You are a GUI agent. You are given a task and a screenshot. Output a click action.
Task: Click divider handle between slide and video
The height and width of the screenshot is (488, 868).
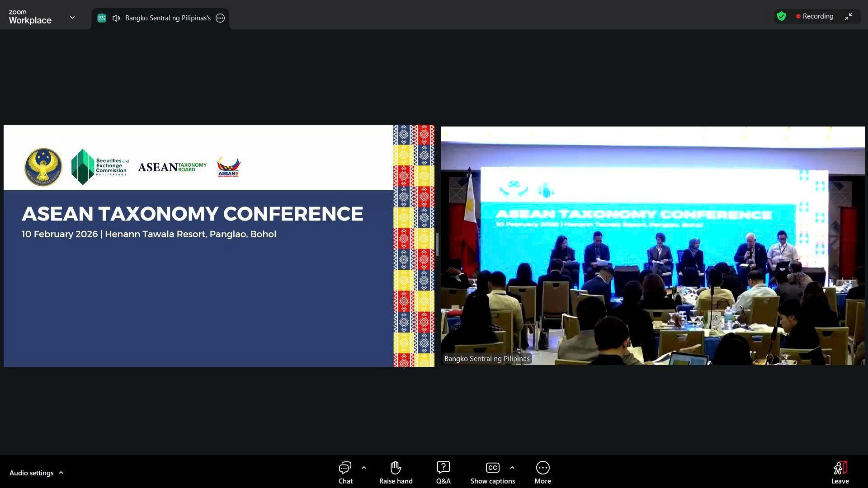click(437, 244)
